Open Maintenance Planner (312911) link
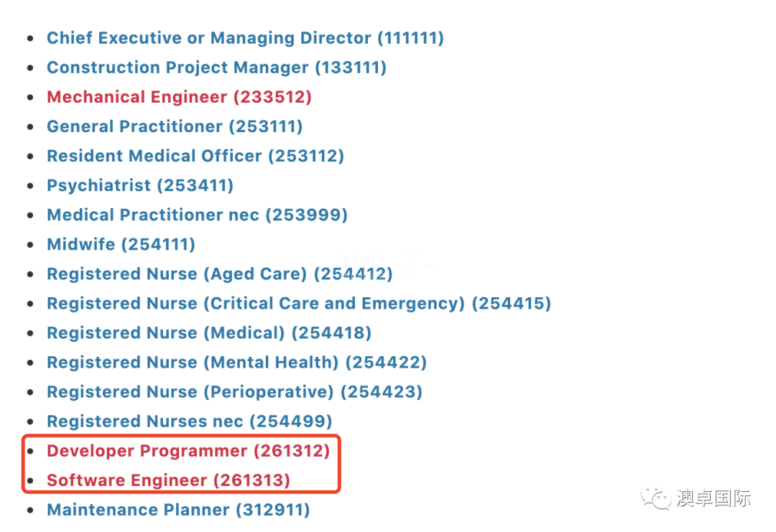 (x=178, y=510)
